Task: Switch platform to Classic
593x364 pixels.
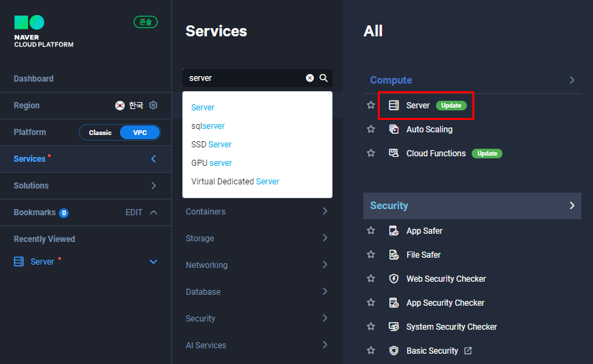Action: coord(100,133)
